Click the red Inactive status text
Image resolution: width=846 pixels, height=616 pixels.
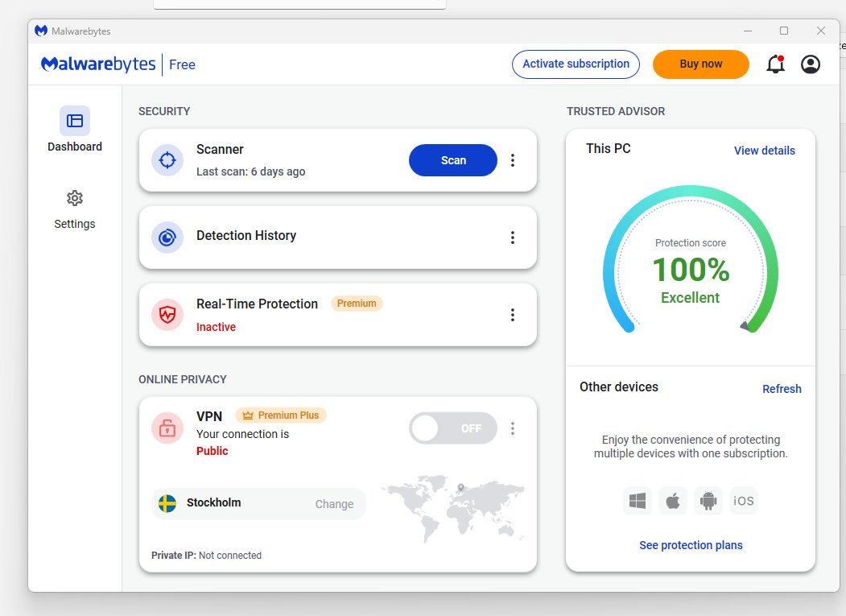click(x=216, y=327)
